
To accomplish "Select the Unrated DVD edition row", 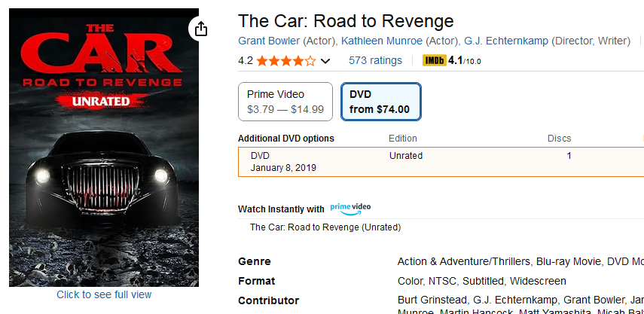I will pos(441,161).
